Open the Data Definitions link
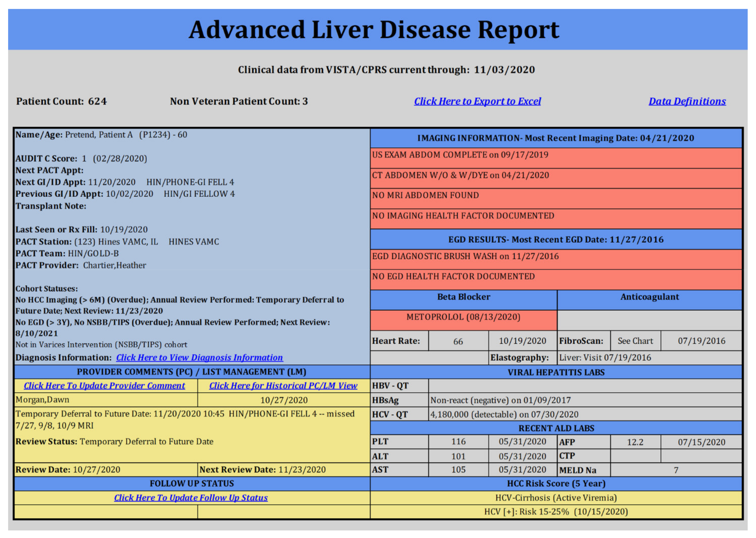Image resolution: width=756 pixels, height=538 pixels. point(687,101)
